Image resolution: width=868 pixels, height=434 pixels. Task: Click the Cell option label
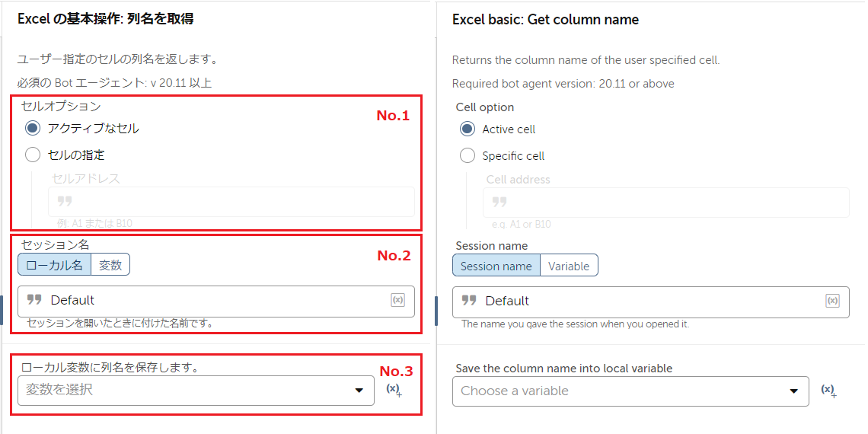pyautogui.click(x=485, y=107)
